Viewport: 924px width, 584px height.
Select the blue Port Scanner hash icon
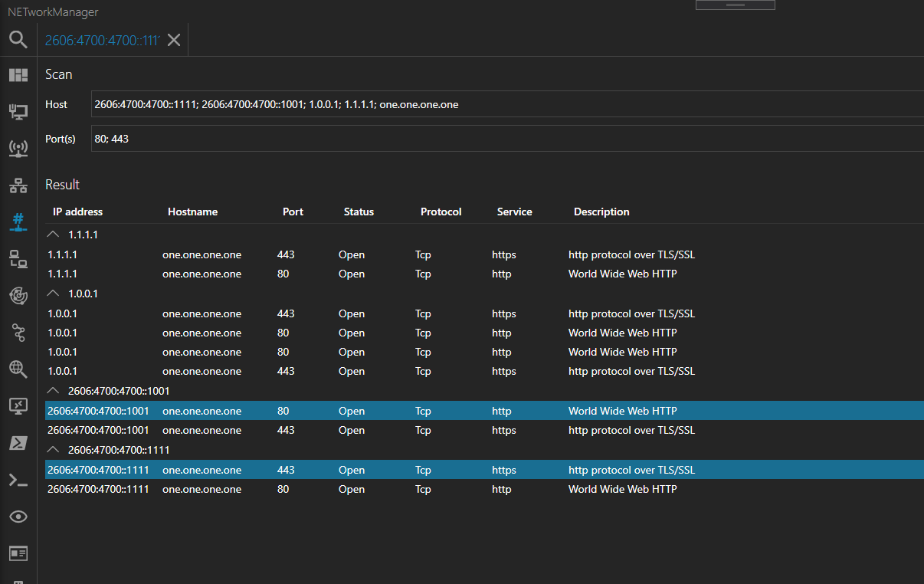[18, 222]
